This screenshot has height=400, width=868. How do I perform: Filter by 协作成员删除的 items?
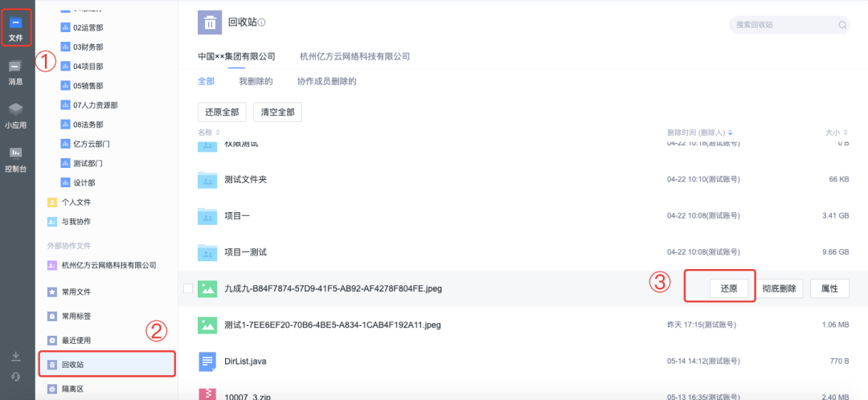point(326,81)
